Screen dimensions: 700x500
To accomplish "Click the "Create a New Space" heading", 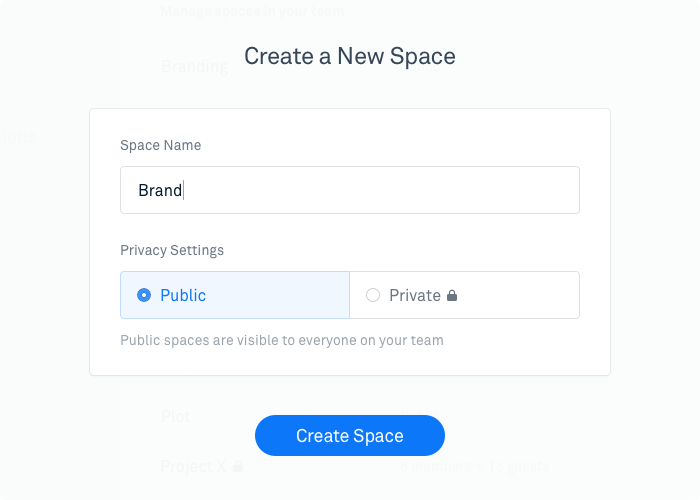I will [350, 56].
